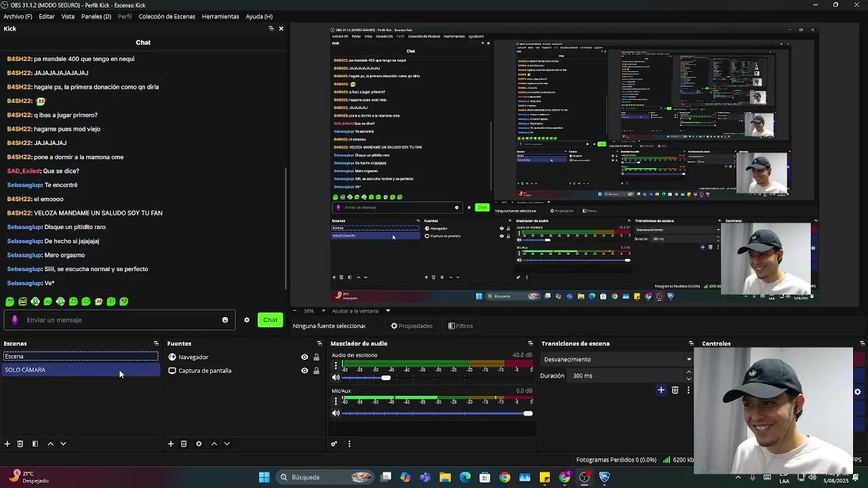The height and width of the screenshot is (488, 868).
Task: Open source properties gear in Fuentes toolbar
Action: point(199,444)
